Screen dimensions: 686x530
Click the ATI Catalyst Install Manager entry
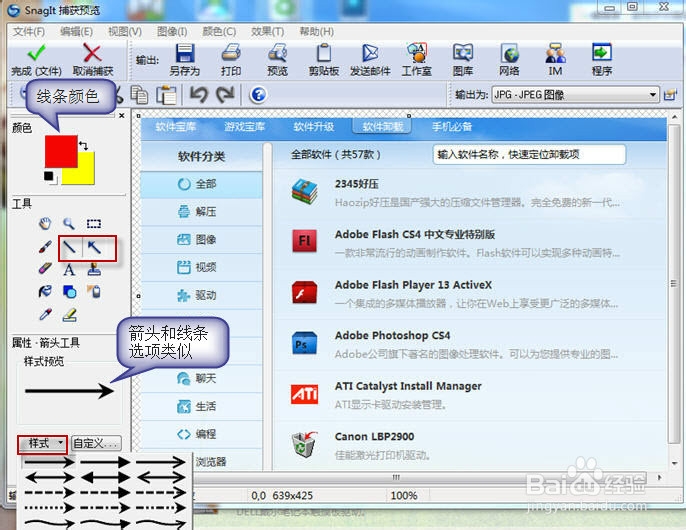(469, 395)
